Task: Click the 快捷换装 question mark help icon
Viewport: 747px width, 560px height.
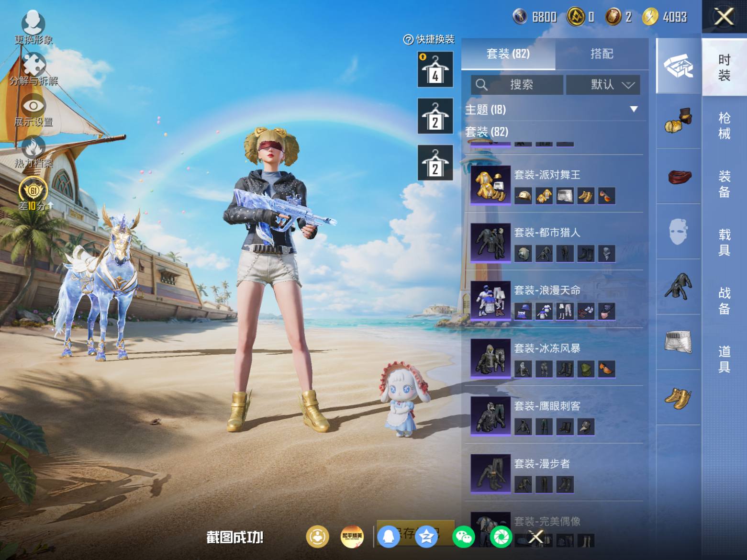Action: click(x=408, y=40)
